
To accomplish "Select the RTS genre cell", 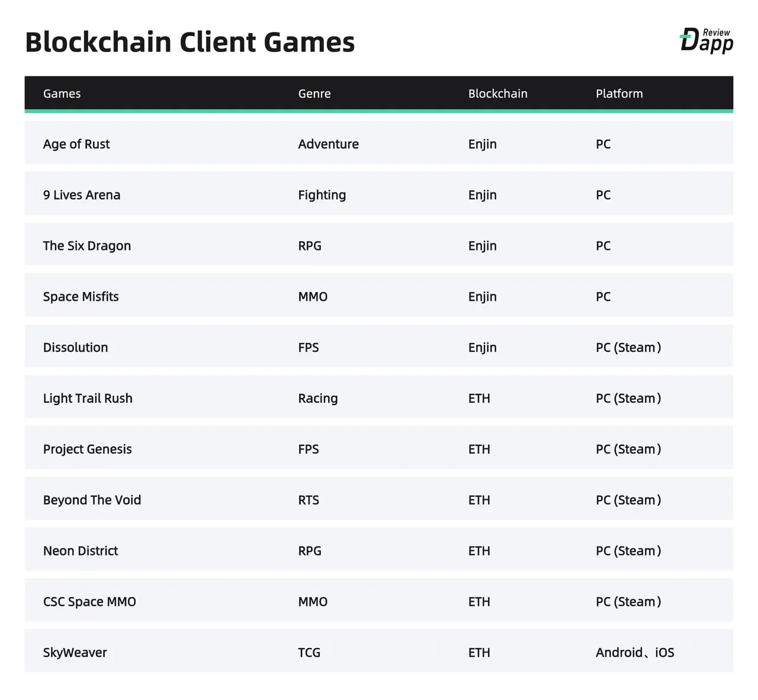I will [309, 500].
